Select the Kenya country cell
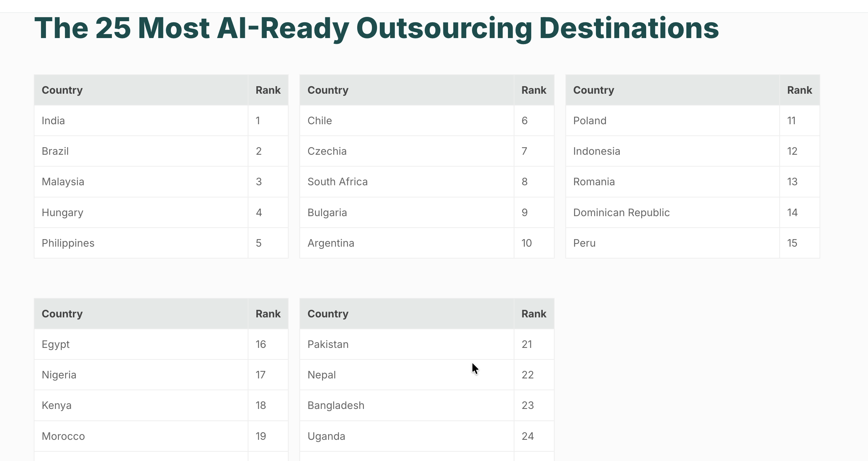The height and width of the screenshot is (461, 868). coord(141,405)
